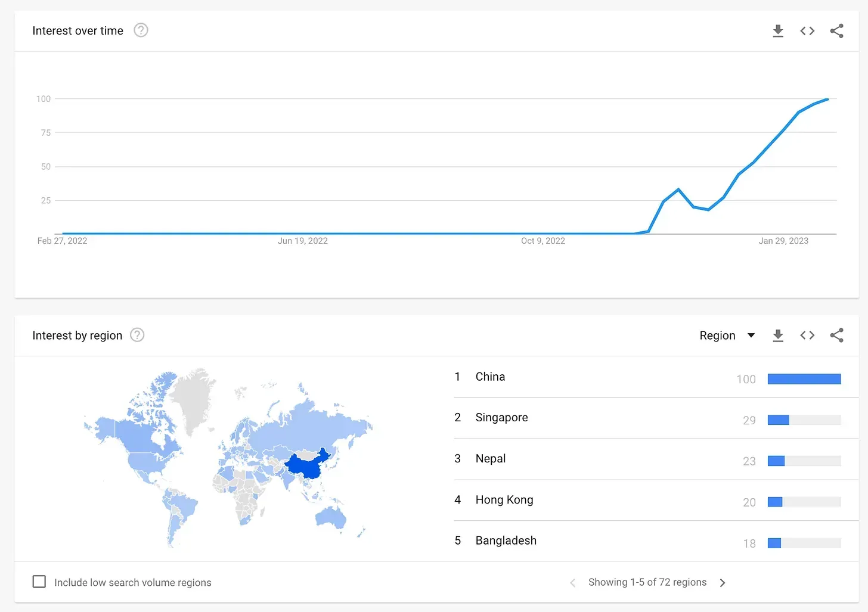Open embed code for Interest over time

[x=807, y=31]
